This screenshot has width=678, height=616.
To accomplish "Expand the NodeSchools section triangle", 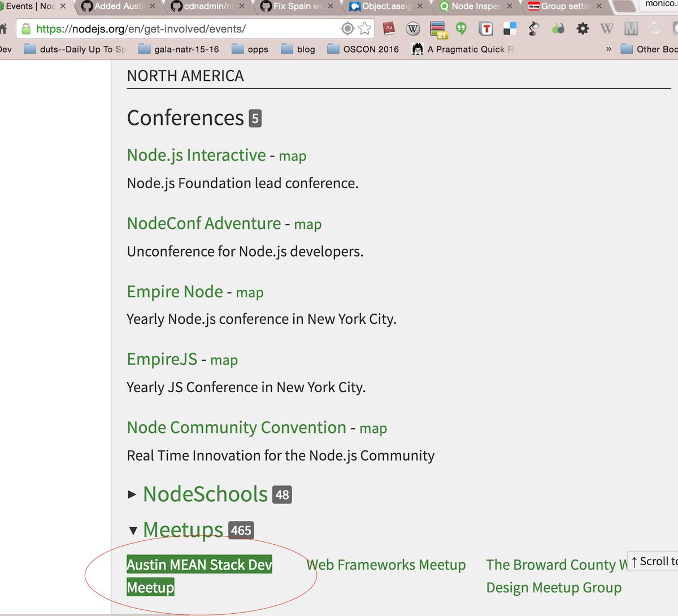I will pos(132,494).
